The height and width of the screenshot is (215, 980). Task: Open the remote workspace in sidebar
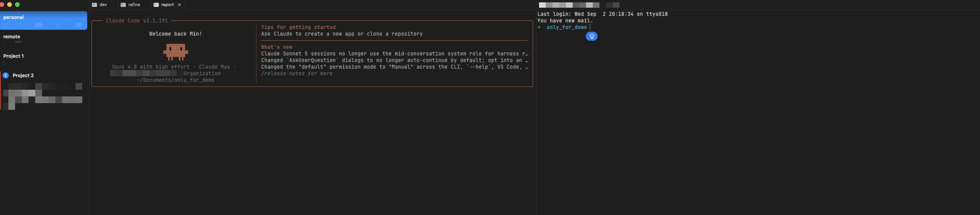tap(44, 39)
